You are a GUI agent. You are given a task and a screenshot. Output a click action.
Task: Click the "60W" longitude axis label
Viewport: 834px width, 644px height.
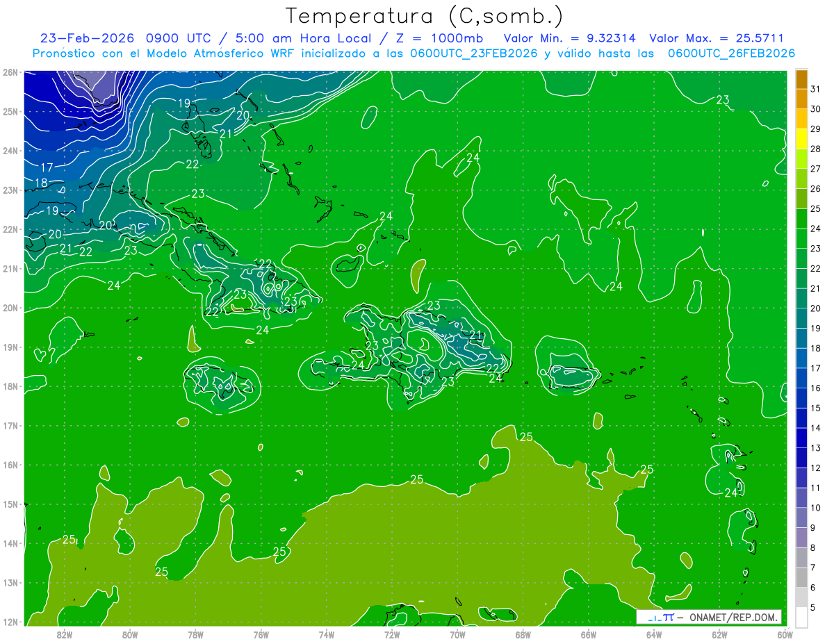pos(785,634)
